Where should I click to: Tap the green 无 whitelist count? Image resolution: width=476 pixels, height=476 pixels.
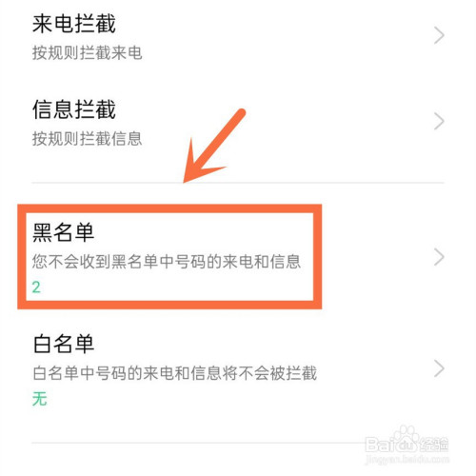pos(40,399)
